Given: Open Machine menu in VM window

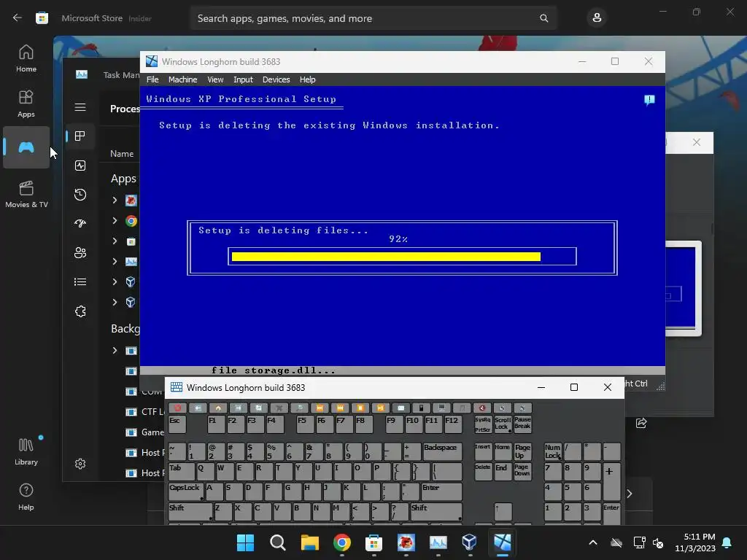Looking at the screenshot, I should tap(182, 79).
